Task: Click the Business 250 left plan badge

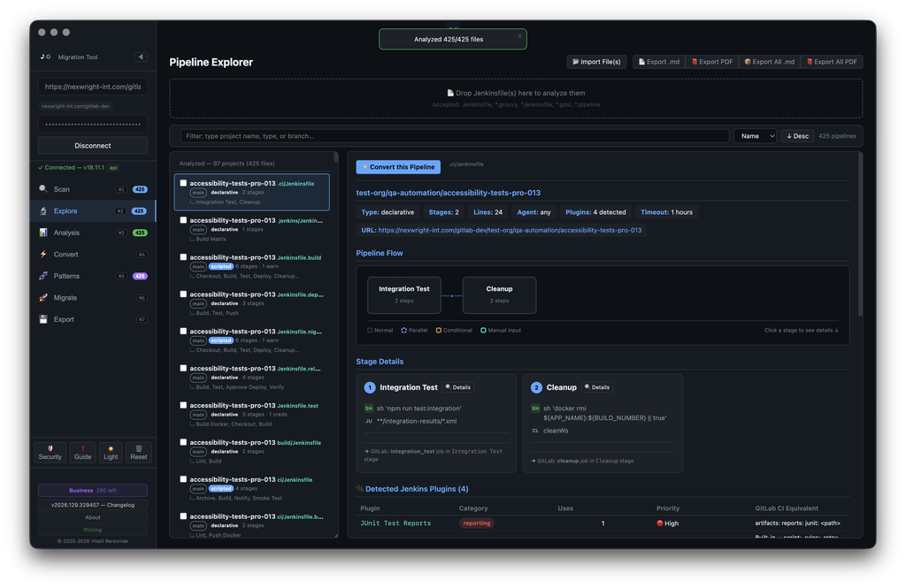Action: tap(92, 491)
